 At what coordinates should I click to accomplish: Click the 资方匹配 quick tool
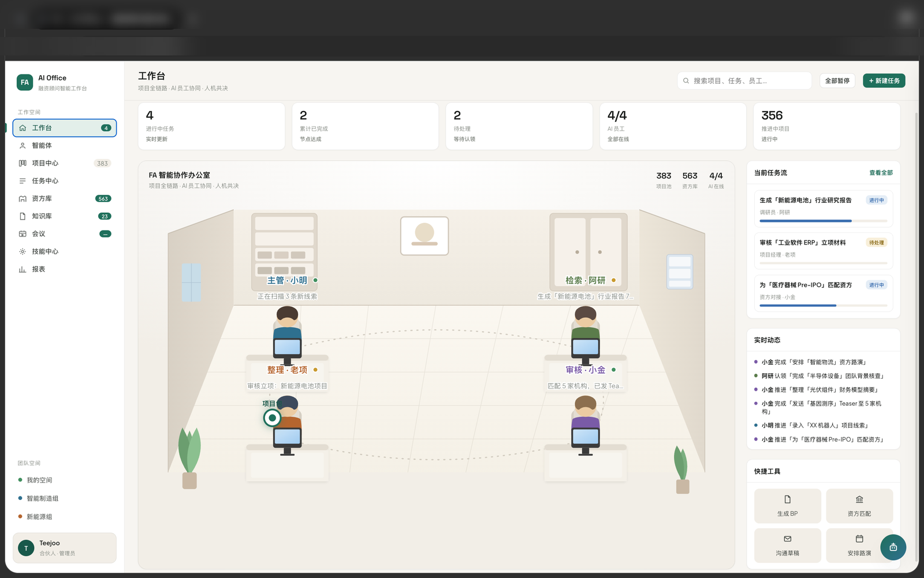point(859,506)
